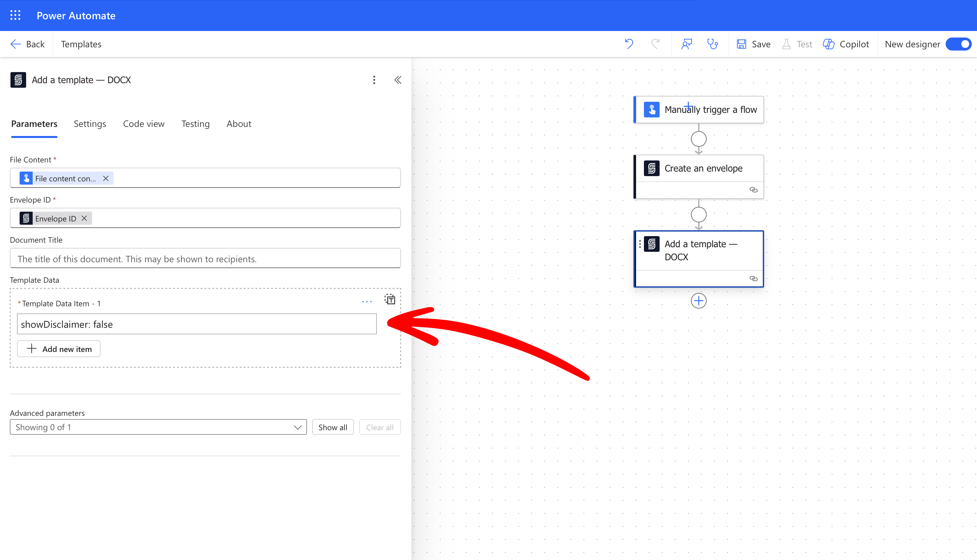The image size is (977, 560).
Task: Click the undo arrow icon
Action: point(629,44)
